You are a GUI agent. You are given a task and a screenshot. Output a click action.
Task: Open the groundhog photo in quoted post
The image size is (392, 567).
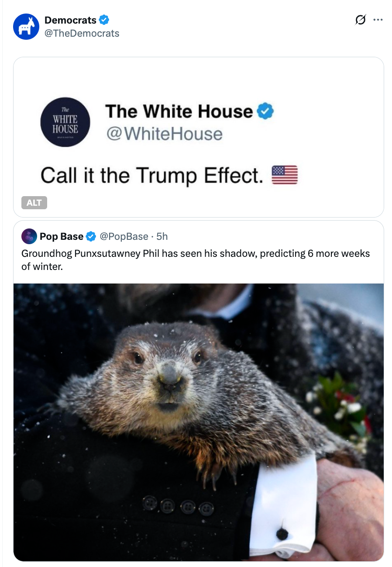(199, 422)
